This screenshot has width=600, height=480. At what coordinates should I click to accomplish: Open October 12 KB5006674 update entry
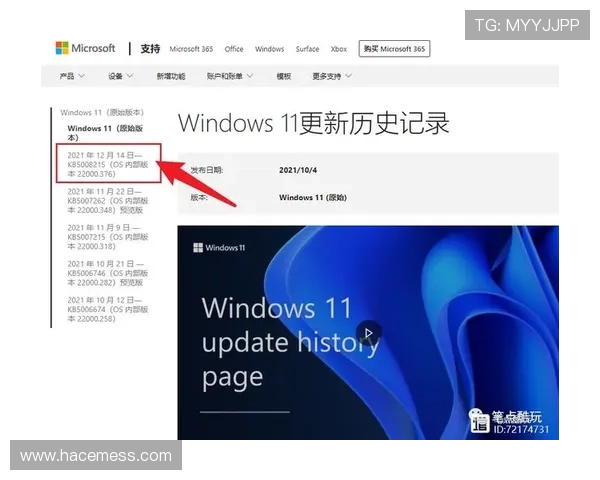108,309
